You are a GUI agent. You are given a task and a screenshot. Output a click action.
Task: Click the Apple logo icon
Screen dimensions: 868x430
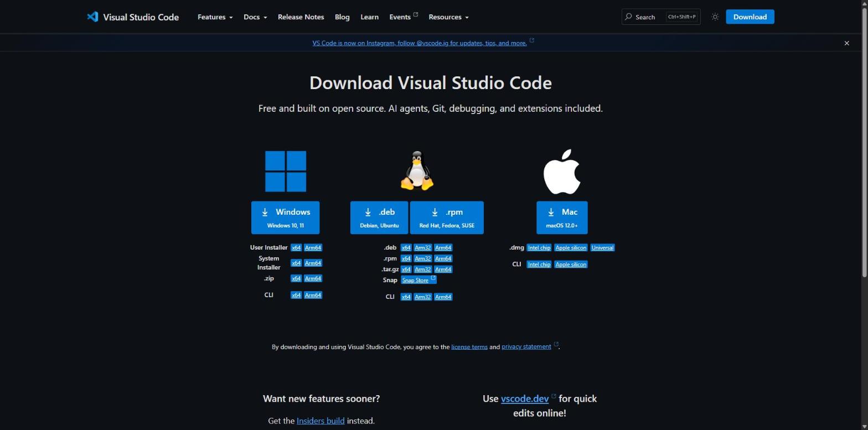click(562, 171)
